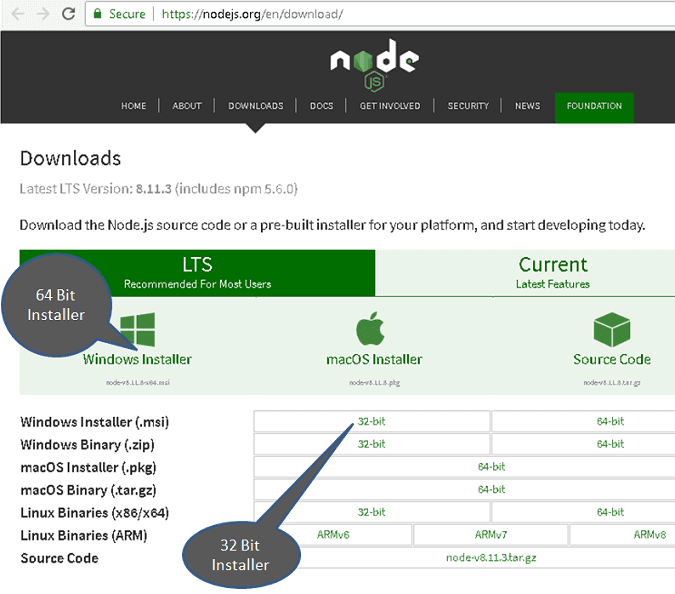Click the 'Linux Binaries (x86/x64)' row label
Image resolution: width=675 pixels, height=594 pixels.
[94, 513]
